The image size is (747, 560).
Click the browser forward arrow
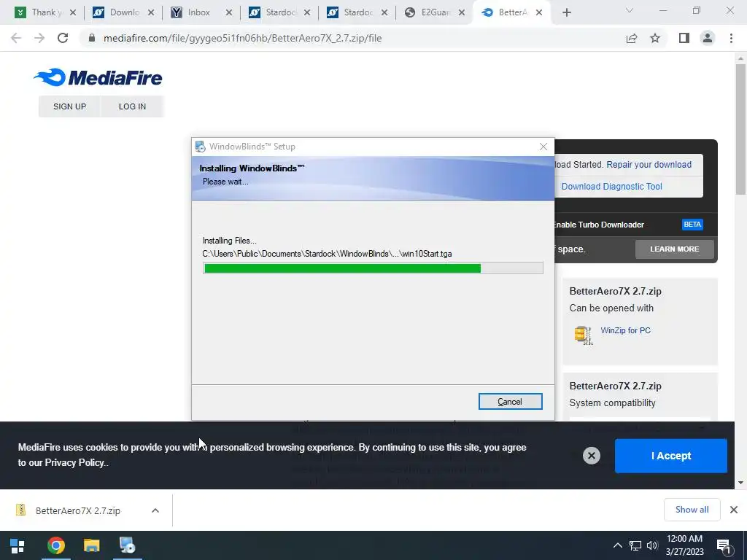pos(39,38)
